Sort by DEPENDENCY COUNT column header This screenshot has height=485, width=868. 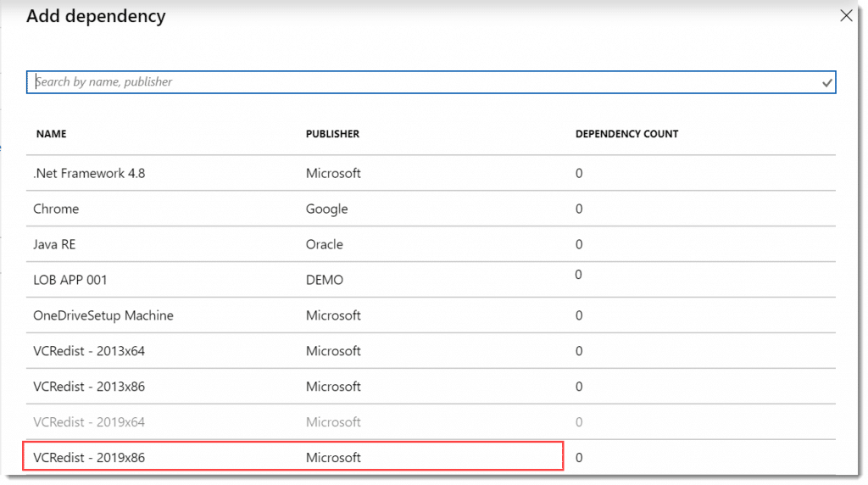pos(626,134)
